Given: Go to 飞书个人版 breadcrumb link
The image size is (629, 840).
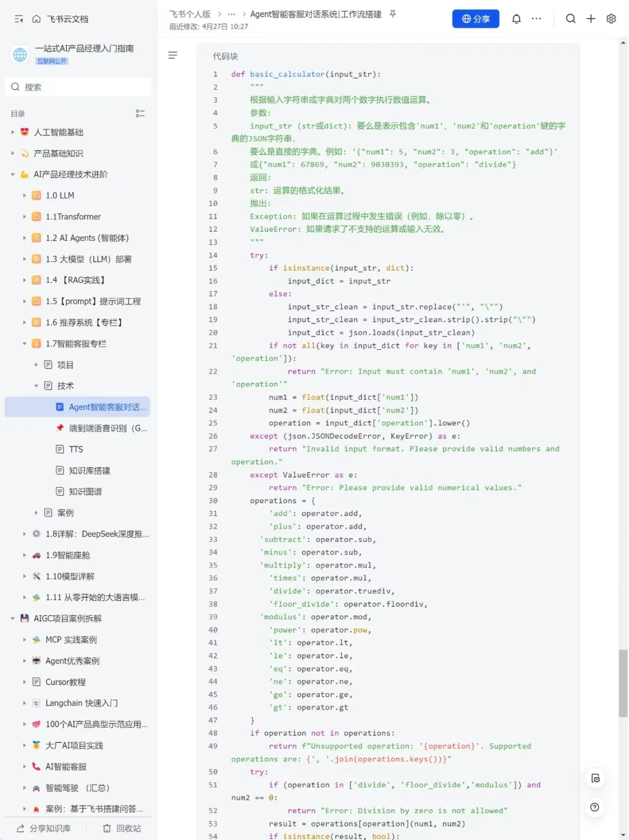Looking at the screenshot, I should [x=190, y=14].
